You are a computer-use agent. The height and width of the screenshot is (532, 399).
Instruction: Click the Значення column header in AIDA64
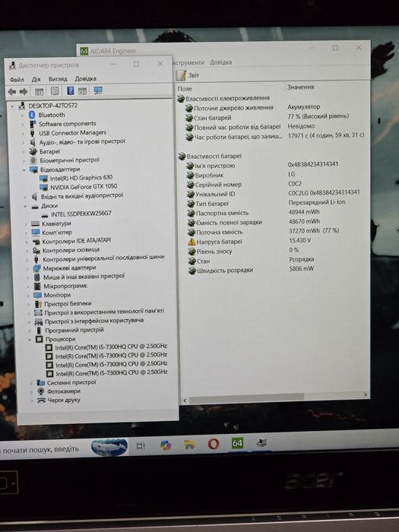[x=301, y=87]
